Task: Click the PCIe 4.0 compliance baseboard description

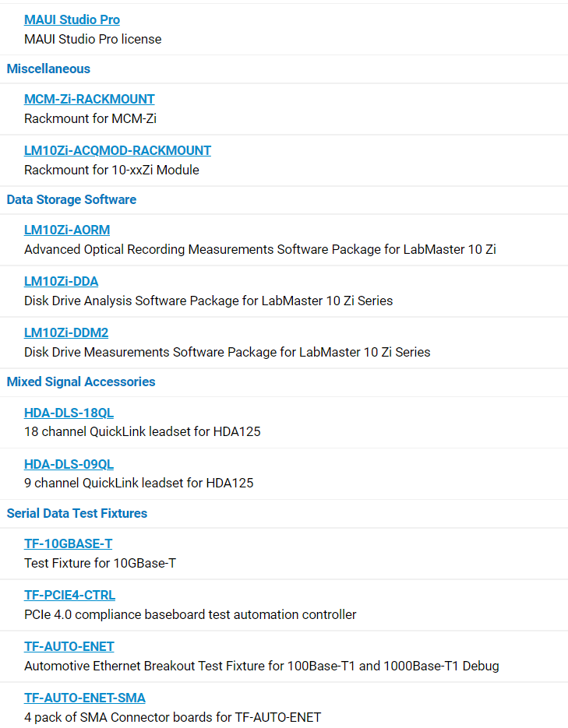Action: [190, 615]
